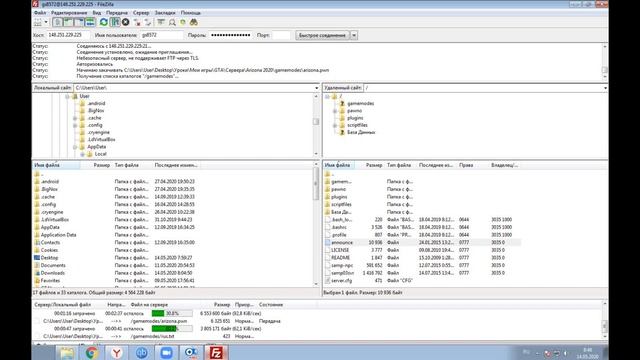The width and height of the screenshot is (640, 360).
Task: Open qBittorrent from the taskbar
Action: 141,353
